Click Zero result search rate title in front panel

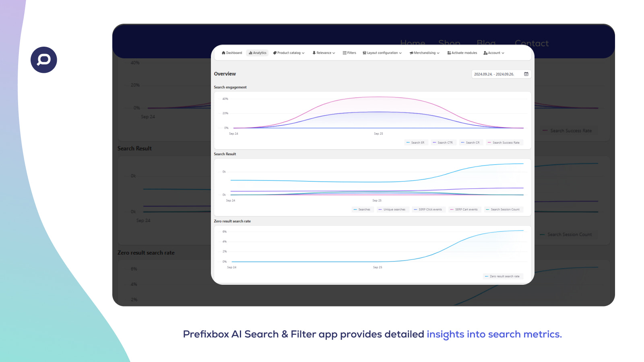[x=232, y=221]
